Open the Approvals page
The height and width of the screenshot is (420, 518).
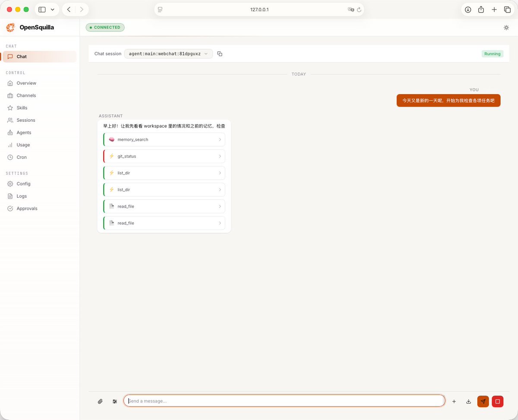point(39,208)
